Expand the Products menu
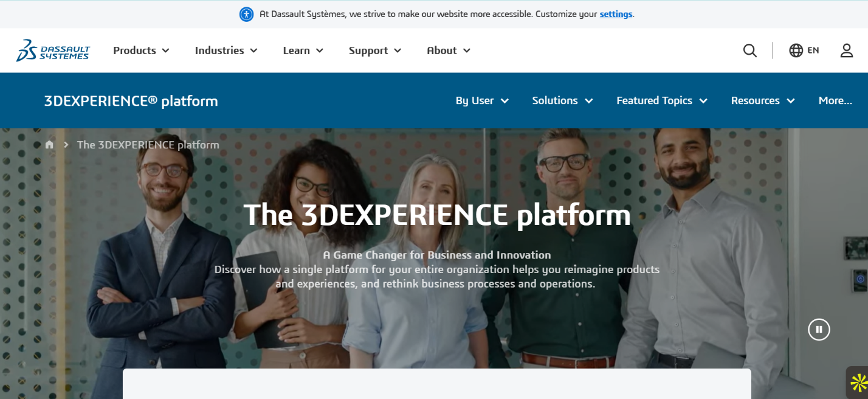 tap(141, 50)
